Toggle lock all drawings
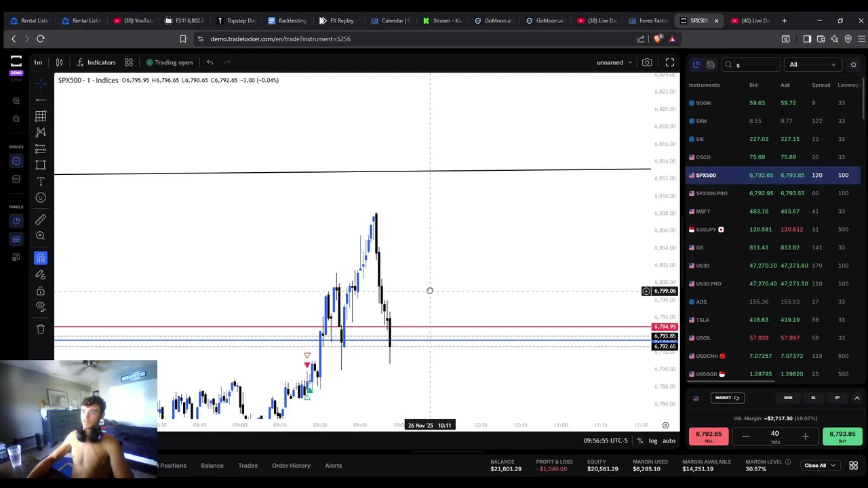 (41, 291)
